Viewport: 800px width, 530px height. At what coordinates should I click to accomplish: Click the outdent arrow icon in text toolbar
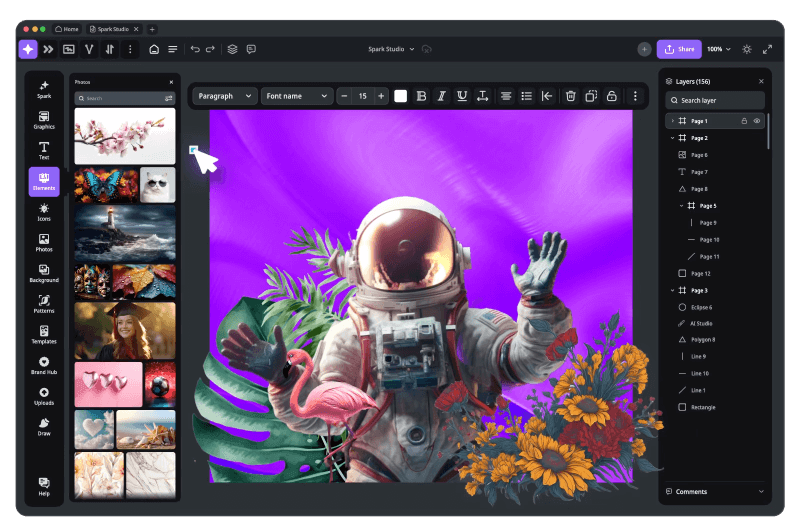pyautogui.click(x=547, y=96)
